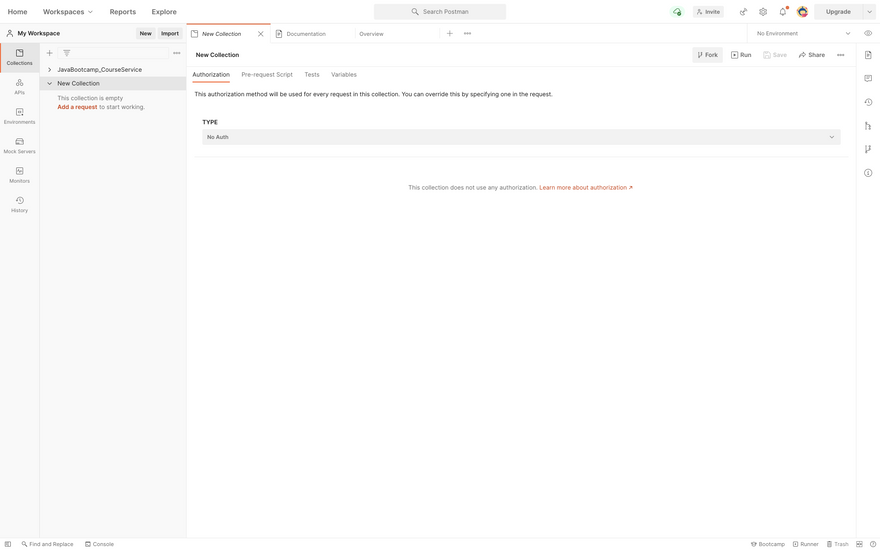Open Mock Servers in sidebar
Screen dimensions: 880x550
(19, 145)
